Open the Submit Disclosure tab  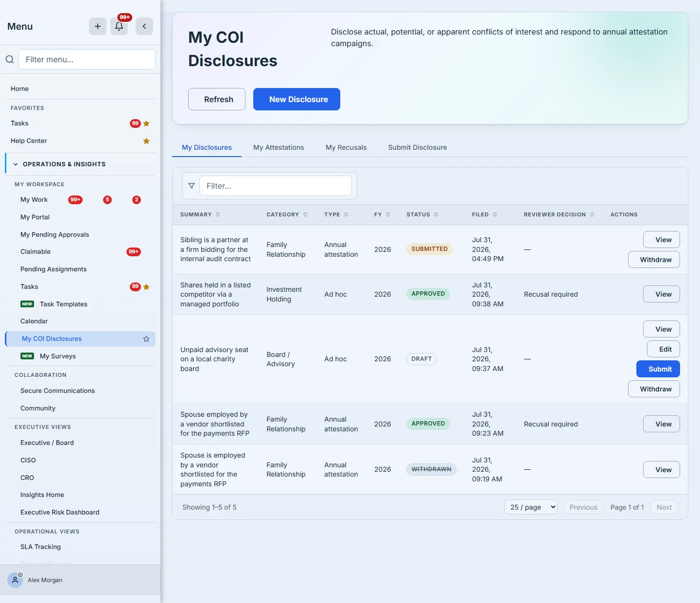point(418,147)
